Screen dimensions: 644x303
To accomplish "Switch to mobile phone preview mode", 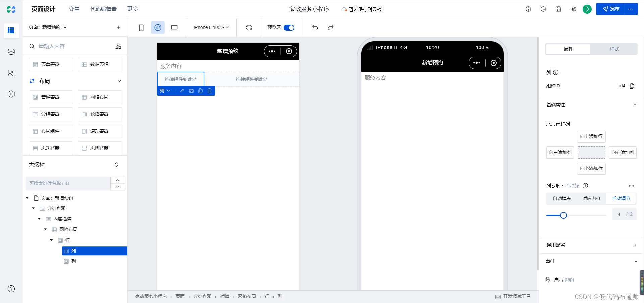I will pos(141,28).
